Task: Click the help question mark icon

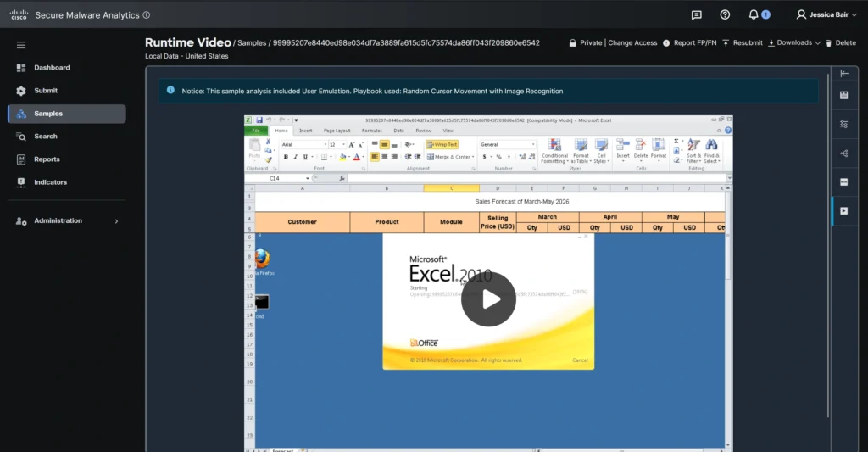Action: (725, 14)
